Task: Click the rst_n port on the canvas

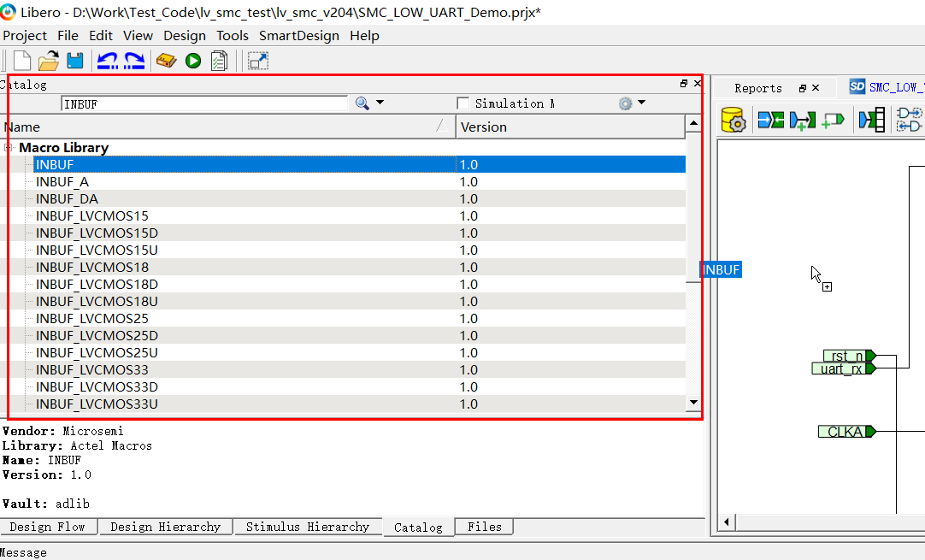Action: coord(848,357)
